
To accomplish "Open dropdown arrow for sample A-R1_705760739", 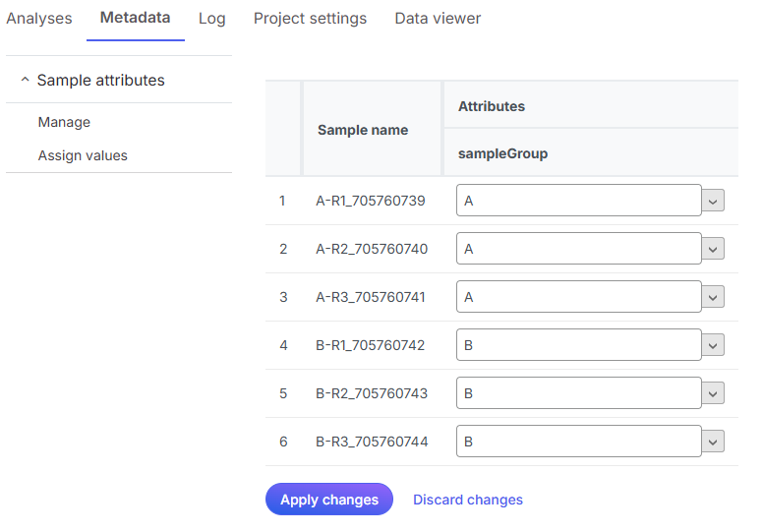I will (714, 201).
